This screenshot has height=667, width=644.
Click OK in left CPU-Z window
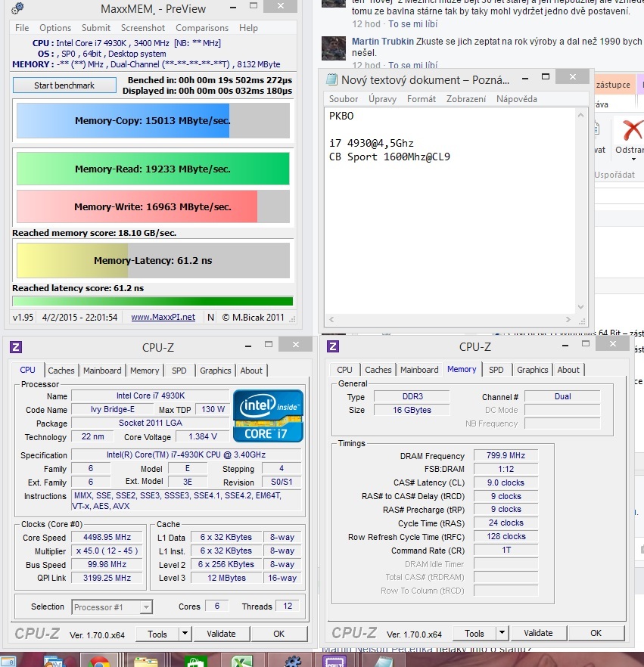[278, 634]
